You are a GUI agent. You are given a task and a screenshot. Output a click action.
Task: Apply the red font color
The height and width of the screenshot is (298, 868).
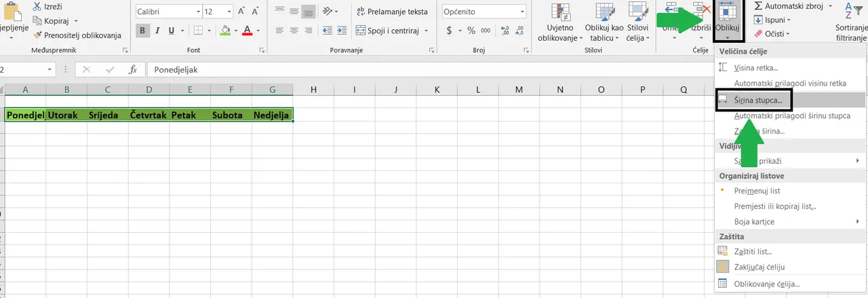click(x=248, y=31)
